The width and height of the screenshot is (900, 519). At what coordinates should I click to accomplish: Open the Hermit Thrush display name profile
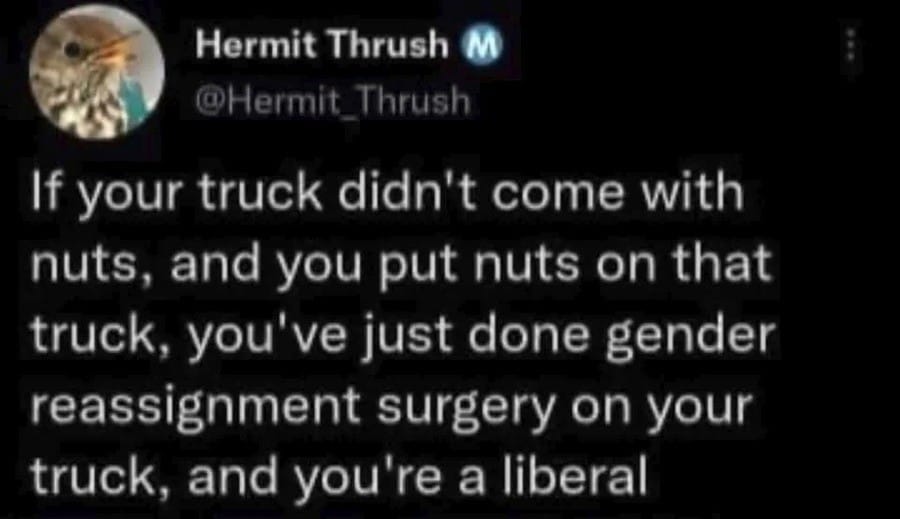[x=321, y=45]
